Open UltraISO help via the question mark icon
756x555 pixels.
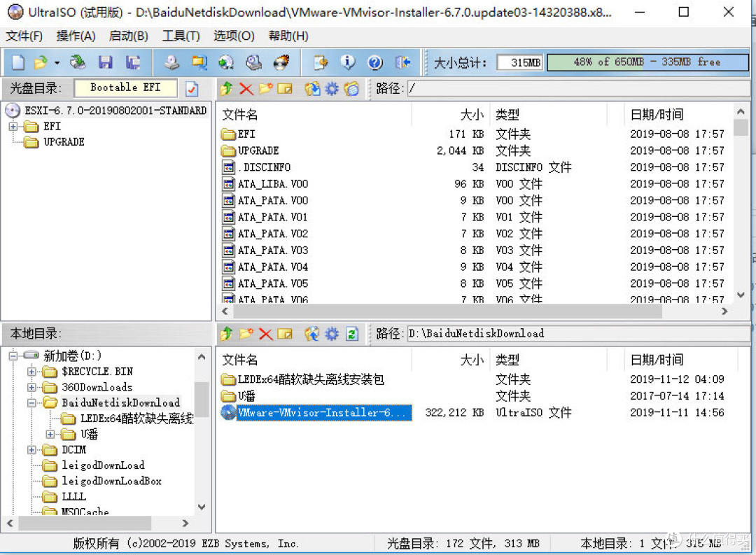[376, 62]
